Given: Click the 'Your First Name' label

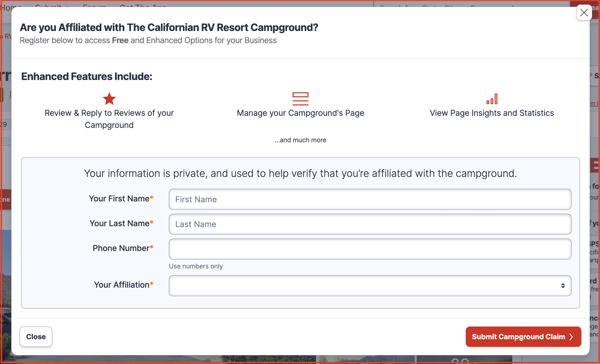Looking at the screenshot, I should click(121, 199).
